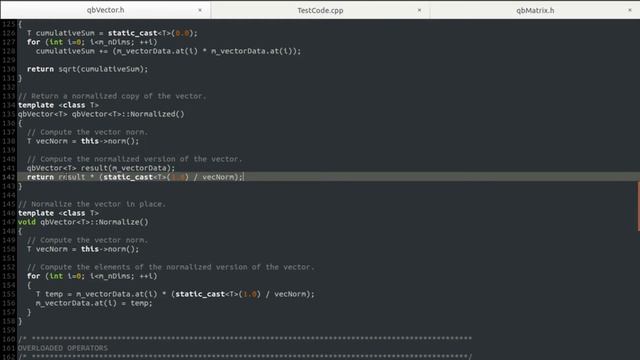Click the orange scrollbar marker at right edge
Image resolution: width=640 pixels, height=360 pixels.
tap(638, 207)
